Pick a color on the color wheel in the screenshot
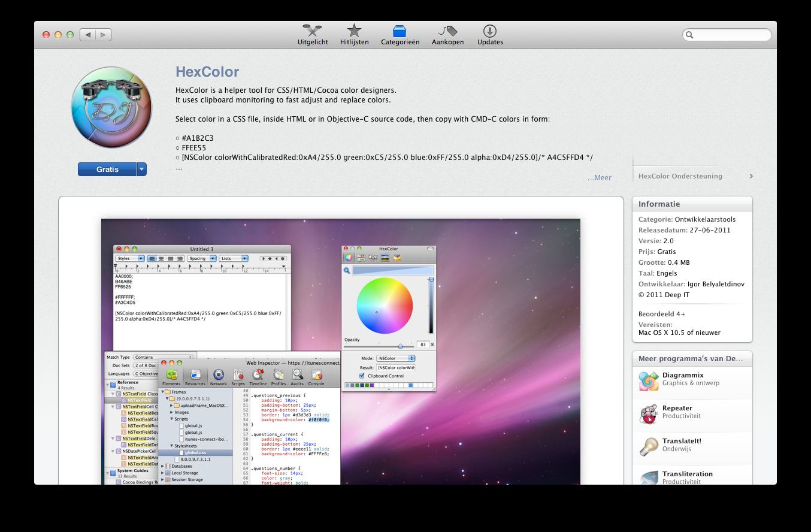 pyautogui.click(x=385, y=307)
